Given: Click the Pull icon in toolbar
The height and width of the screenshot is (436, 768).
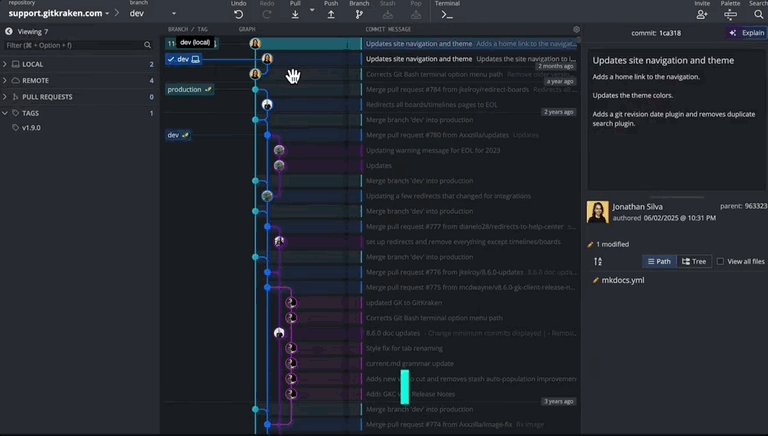Looking at the screenshot, I should pos(295,14).
